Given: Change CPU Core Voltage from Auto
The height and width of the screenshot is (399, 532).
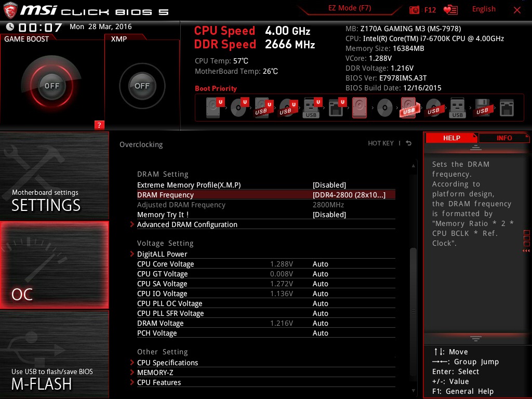Looking at the screenshot, I should [321, 264].
